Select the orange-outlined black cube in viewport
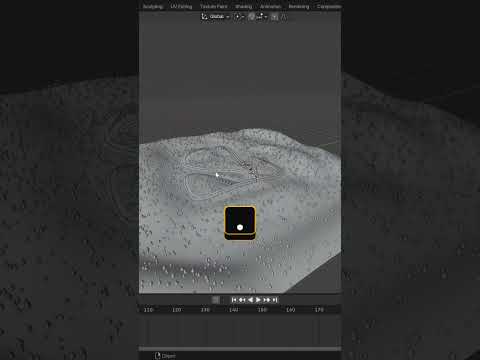 click(240, 223)
